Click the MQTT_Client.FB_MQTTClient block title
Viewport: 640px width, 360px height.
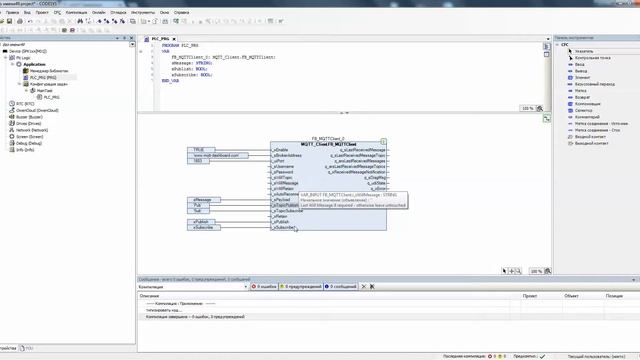click(x=328, y=144)
